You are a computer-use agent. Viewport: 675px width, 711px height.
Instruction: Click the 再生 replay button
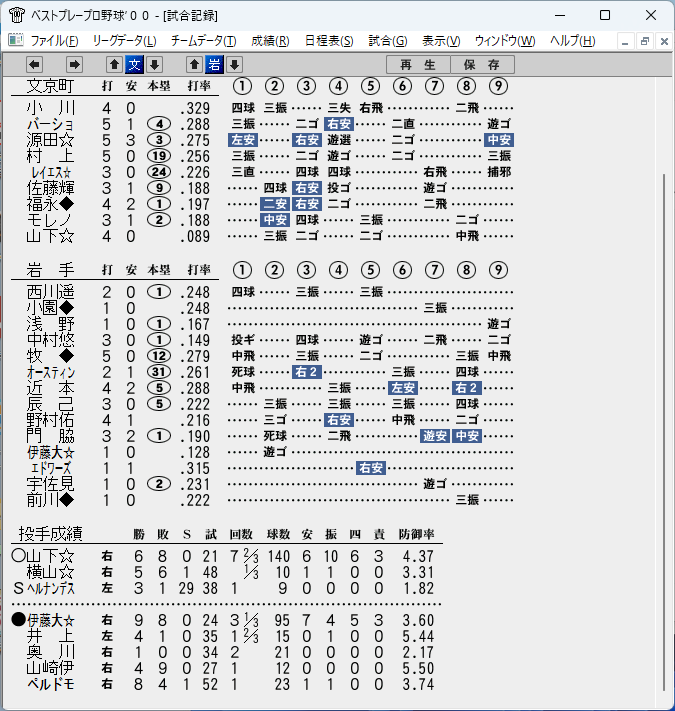tap(418, 65)
